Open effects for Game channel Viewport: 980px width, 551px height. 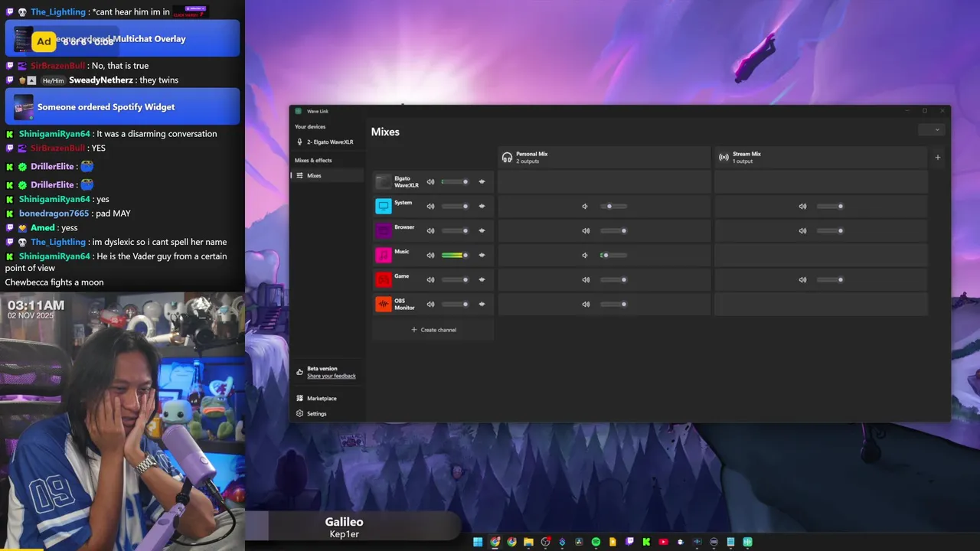(482, 279)
